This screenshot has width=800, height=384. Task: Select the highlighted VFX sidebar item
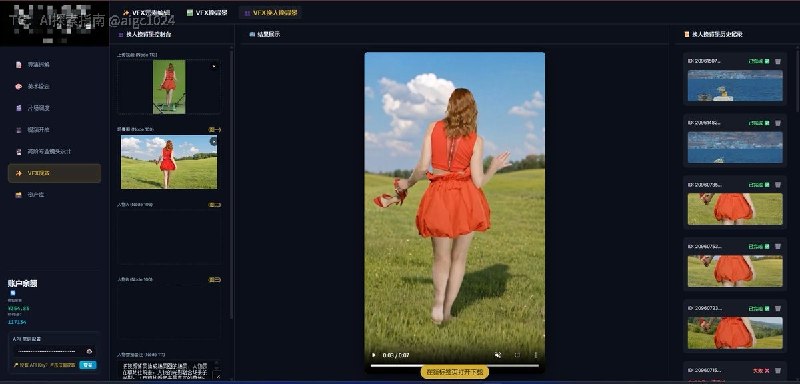[x=55, y=173]
